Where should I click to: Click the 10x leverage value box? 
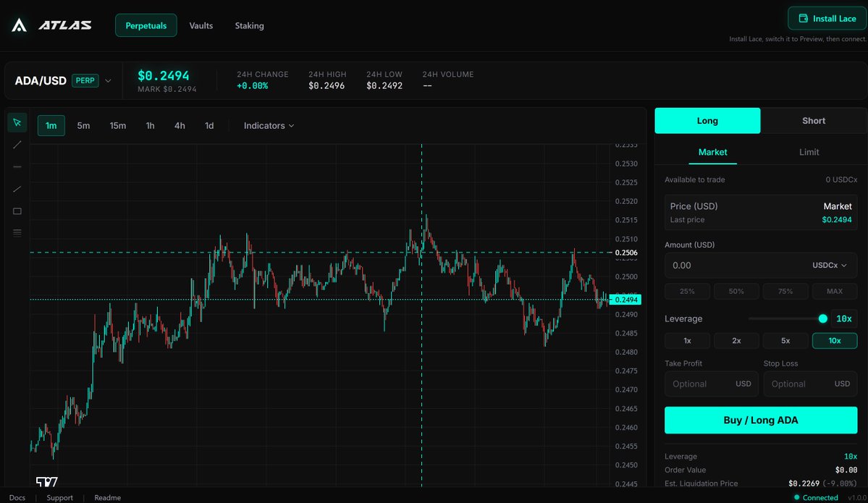[843, 318]
